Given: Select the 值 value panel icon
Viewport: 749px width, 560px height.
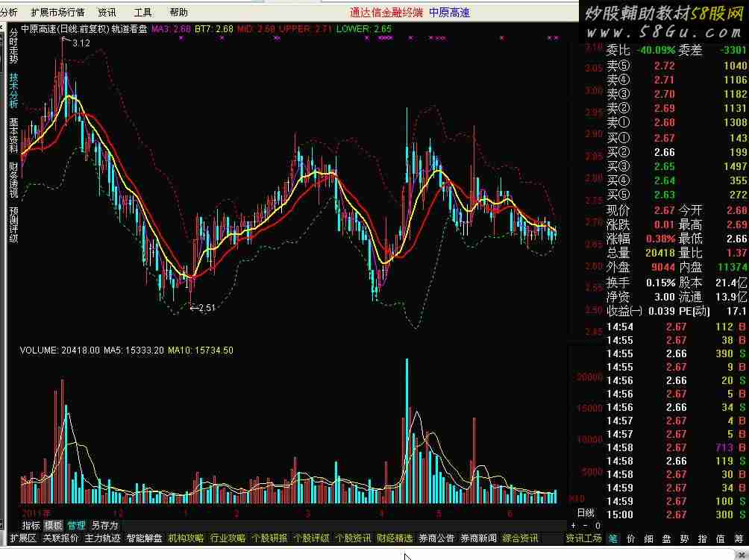Looking at the screenshot, I should click(x=721, y=538).
